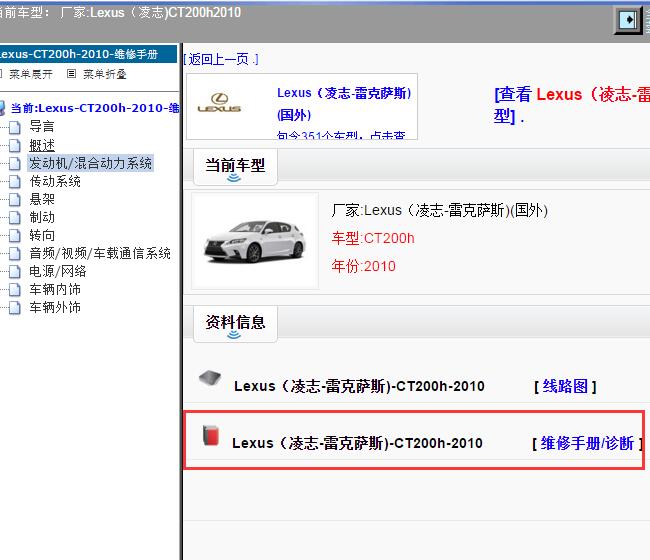Viewport: 650px width, 560px height.
Task: Open the 车辆外饰 section
Action: click(55, 307)
